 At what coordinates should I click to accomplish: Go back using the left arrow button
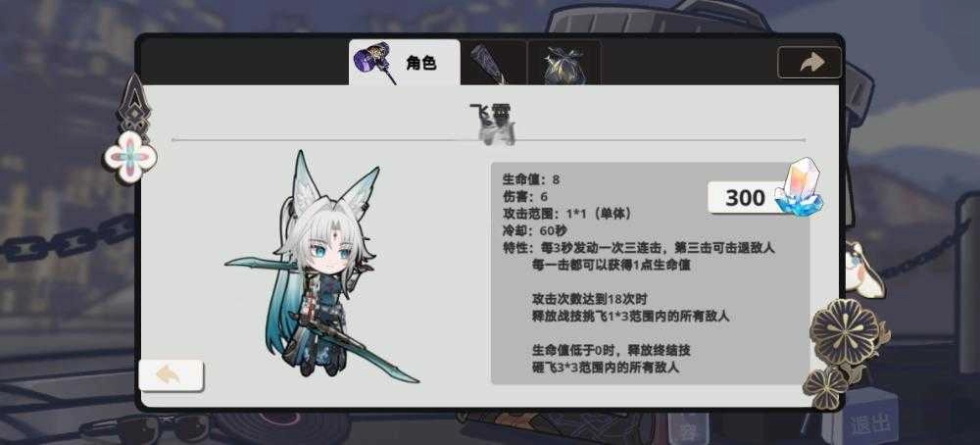(x=171, y=375)
